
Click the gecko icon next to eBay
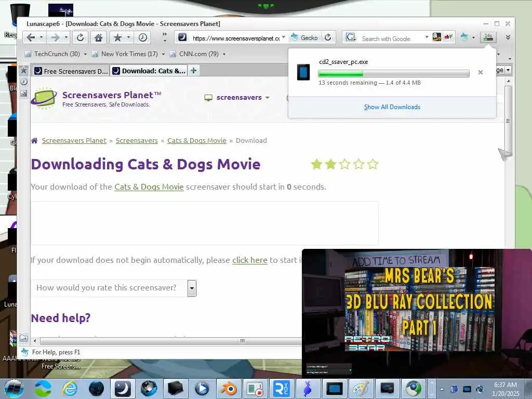(464, 37)
